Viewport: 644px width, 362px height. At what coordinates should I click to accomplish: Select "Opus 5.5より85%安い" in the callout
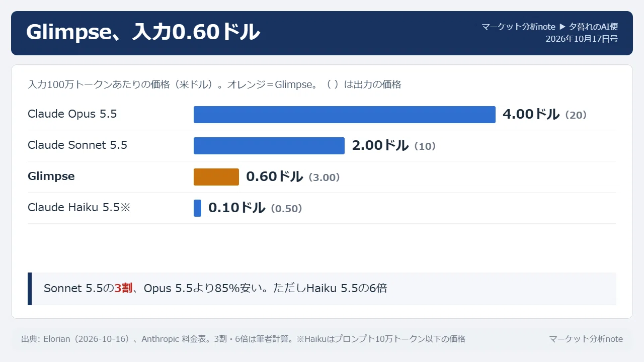coord(203,289)
